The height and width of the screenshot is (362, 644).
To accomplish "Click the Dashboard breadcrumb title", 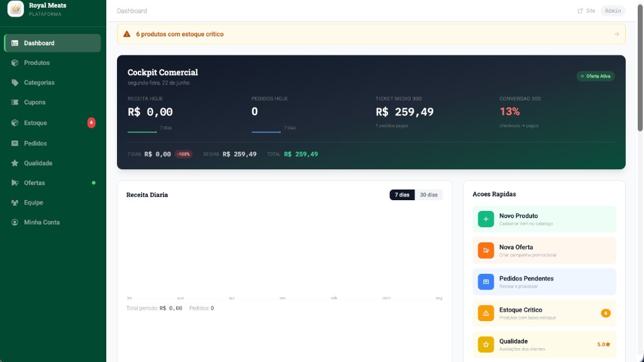I will [x=132, y=11].
